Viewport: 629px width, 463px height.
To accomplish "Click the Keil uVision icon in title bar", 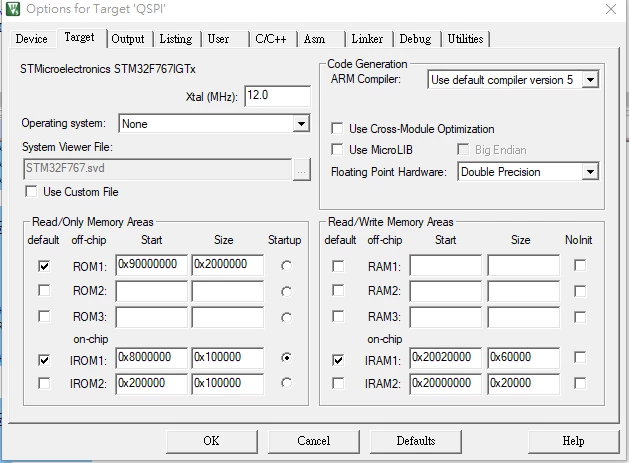I will pyautogui.click(x=12, y=8).
